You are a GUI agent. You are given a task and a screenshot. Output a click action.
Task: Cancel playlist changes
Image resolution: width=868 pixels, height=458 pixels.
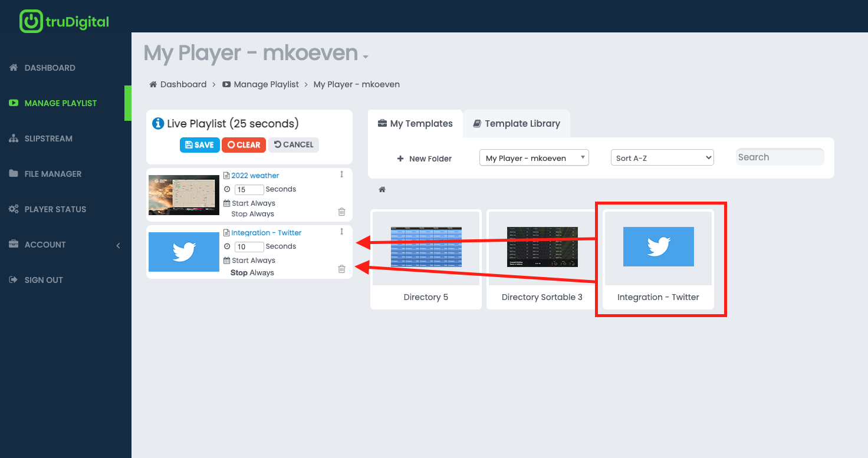(x=294, y=145)
